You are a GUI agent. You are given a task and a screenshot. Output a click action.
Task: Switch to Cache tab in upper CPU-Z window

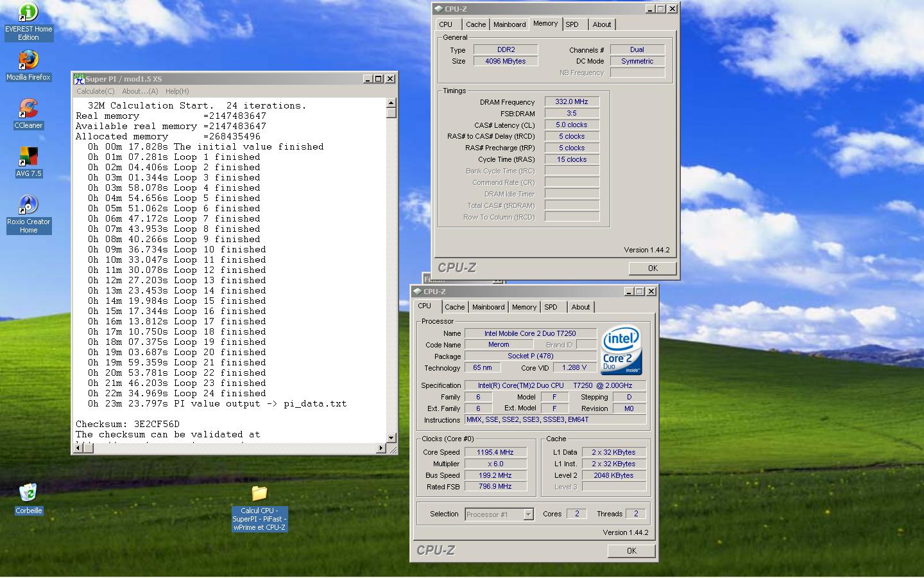476,24
